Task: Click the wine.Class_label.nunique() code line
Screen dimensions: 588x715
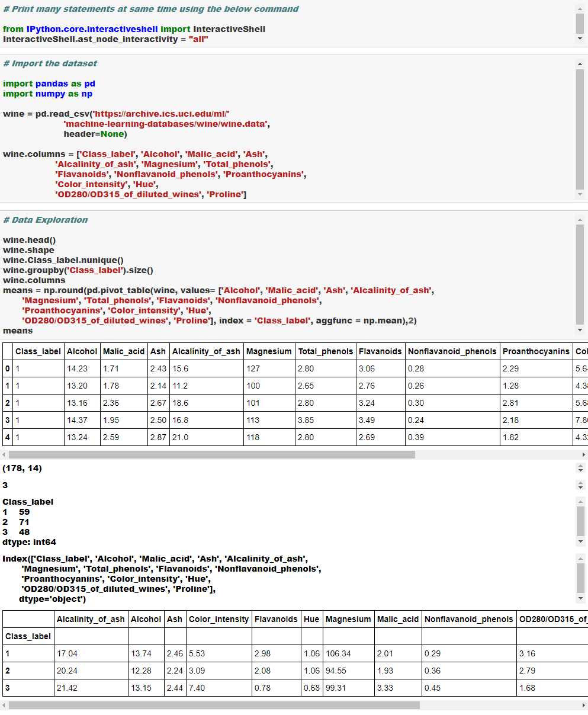Action: pos(63,260)
